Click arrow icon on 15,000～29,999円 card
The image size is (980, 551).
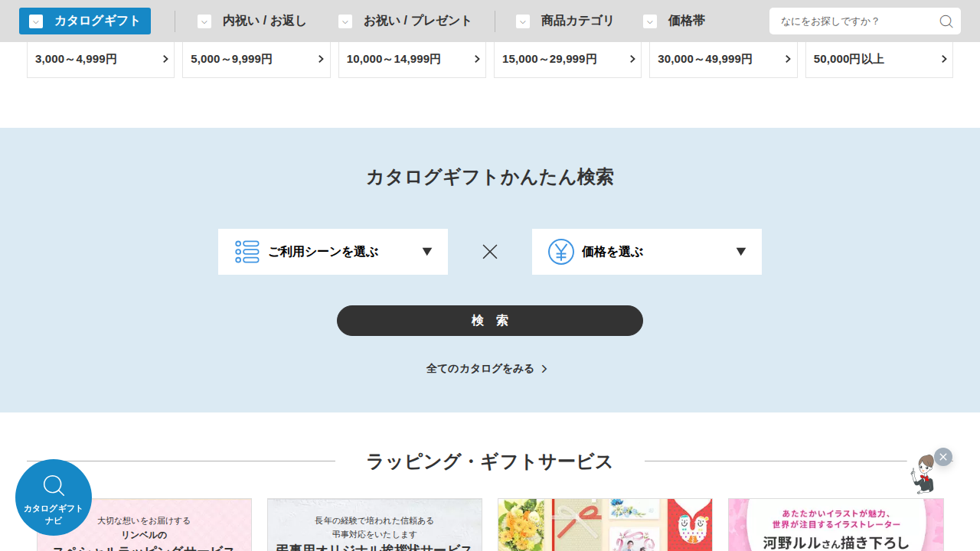tap(632, 59)
